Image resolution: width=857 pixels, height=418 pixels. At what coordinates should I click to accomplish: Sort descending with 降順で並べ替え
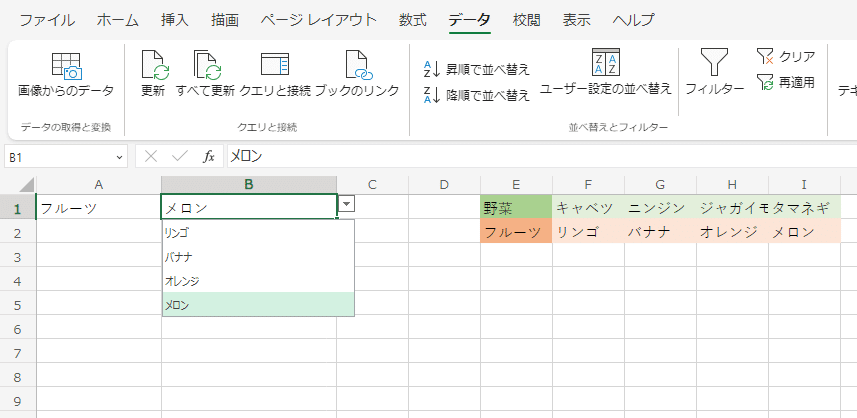477,96
